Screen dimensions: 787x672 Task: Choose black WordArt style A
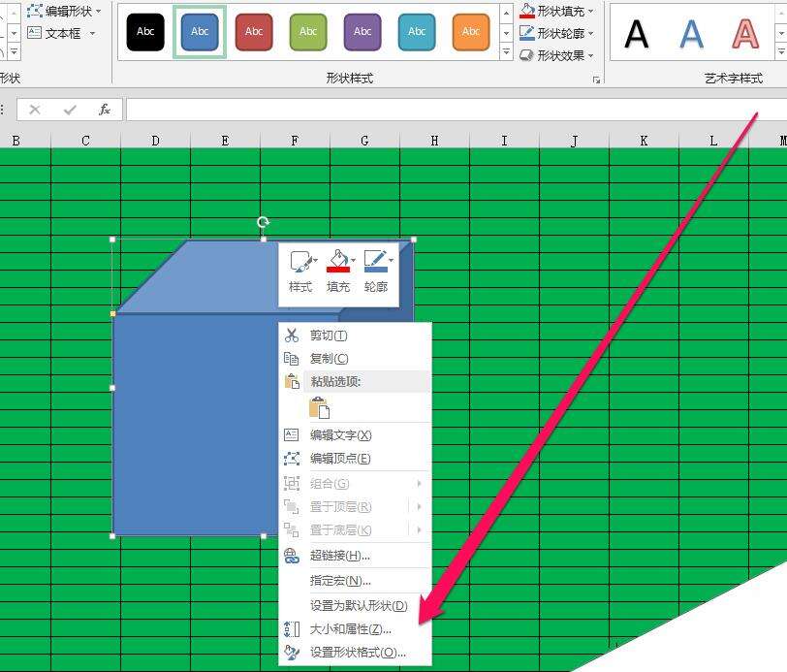(637, 34)
